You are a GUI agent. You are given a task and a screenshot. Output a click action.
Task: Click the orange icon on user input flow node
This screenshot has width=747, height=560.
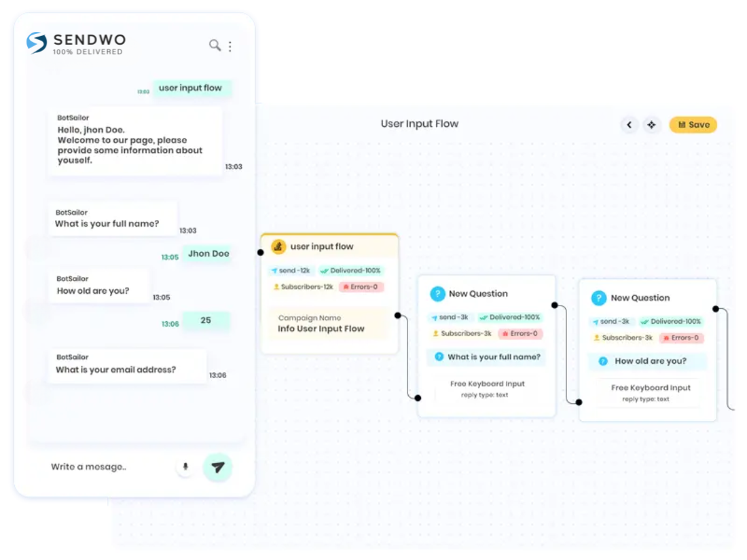(278, 246)
